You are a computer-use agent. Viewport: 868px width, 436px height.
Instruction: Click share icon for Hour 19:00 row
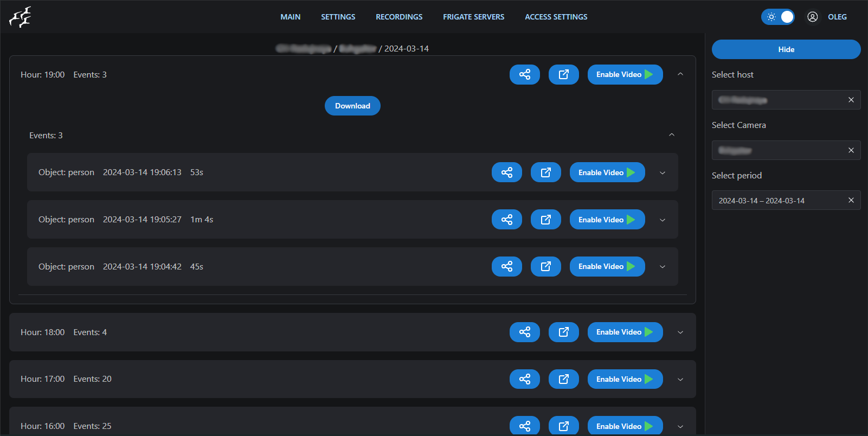point(524,74)
